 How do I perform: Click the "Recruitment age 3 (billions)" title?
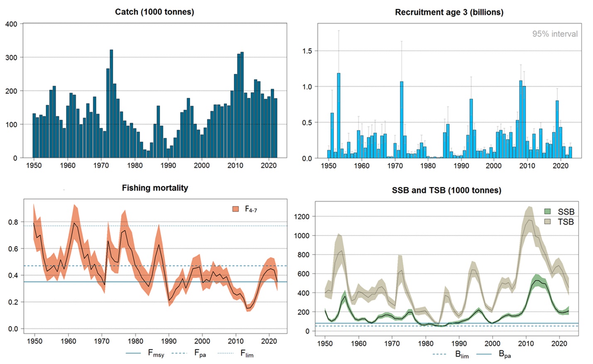449,12
